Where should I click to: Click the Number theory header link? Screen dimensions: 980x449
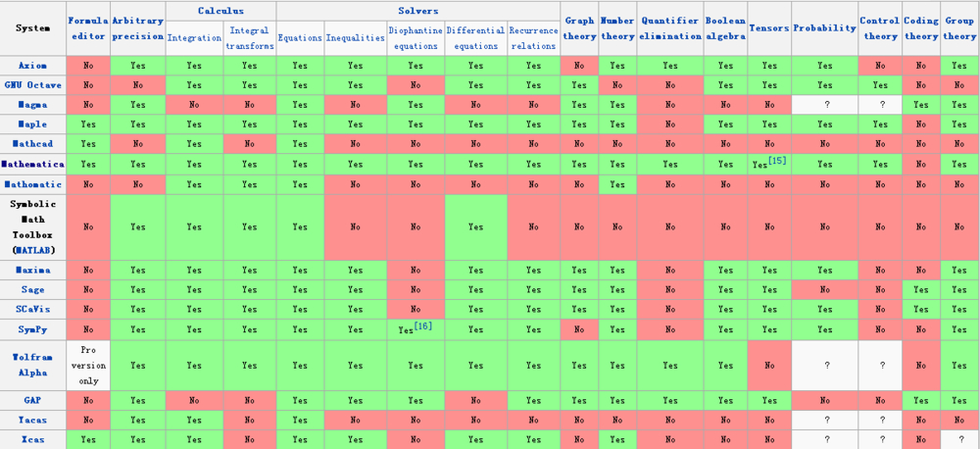coord(617,28)
